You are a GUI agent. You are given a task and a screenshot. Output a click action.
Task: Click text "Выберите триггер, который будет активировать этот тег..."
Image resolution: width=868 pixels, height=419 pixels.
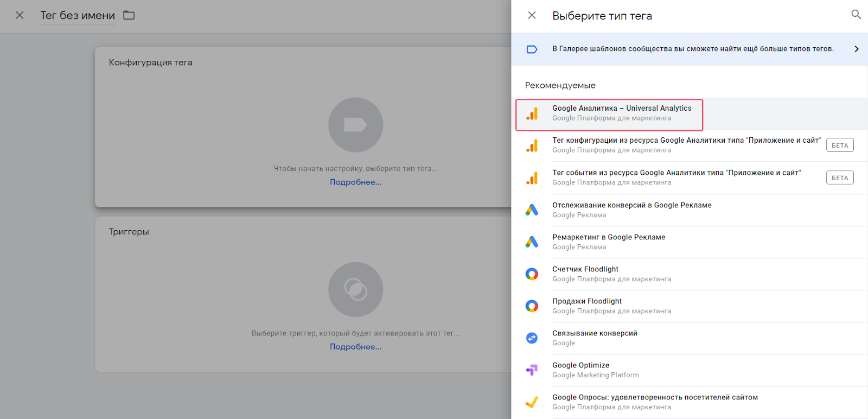[356, 333]
